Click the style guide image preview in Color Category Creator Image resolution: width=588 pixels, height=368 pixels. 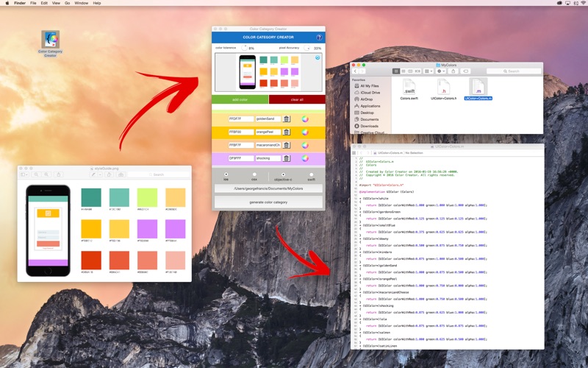[268, 72]
